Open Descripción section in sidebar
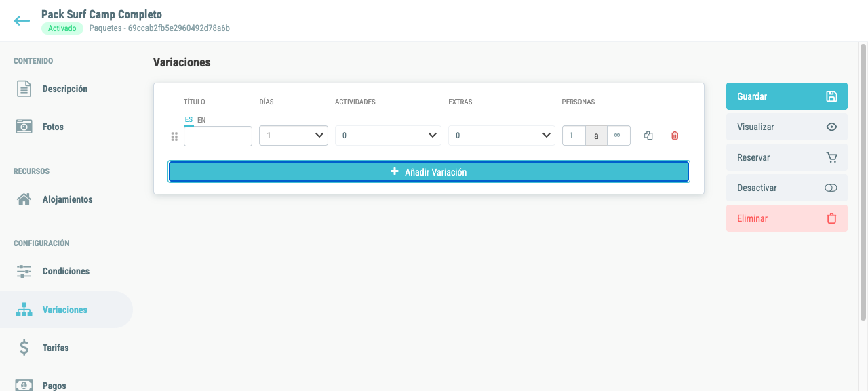 coord(66,89)
